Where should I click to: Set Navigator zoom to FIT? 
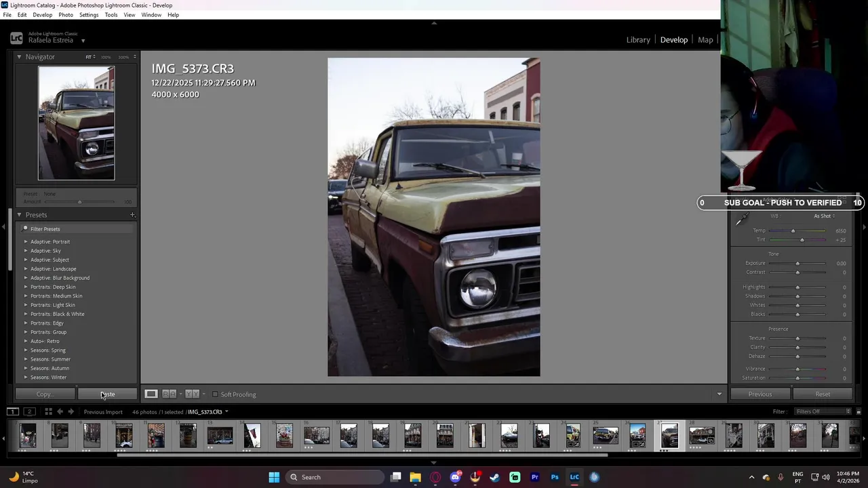[89, 57]
